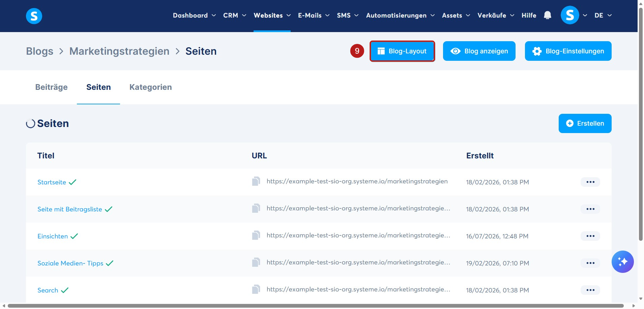Copy URL icon for Search row
Image resolution: width=644 pixels, height=309 pixels.
pos(256,289)
